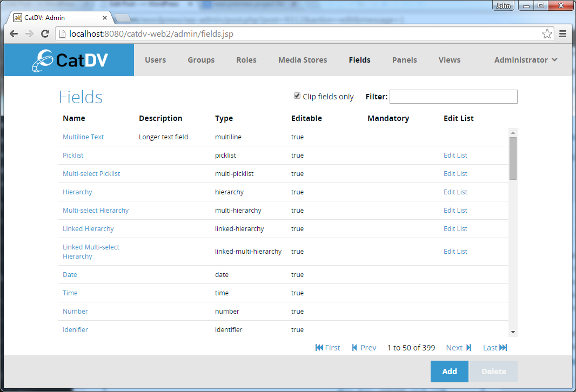Open the Linked Hierarchy field

pos(88,229)
